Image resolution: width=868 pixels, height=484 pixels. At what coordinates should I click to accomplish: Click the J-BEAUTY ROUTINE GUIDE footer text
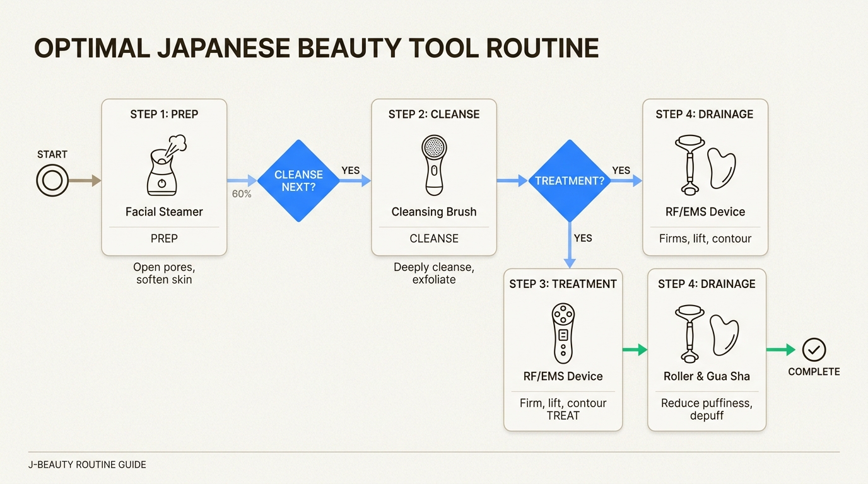pos(87,464)
